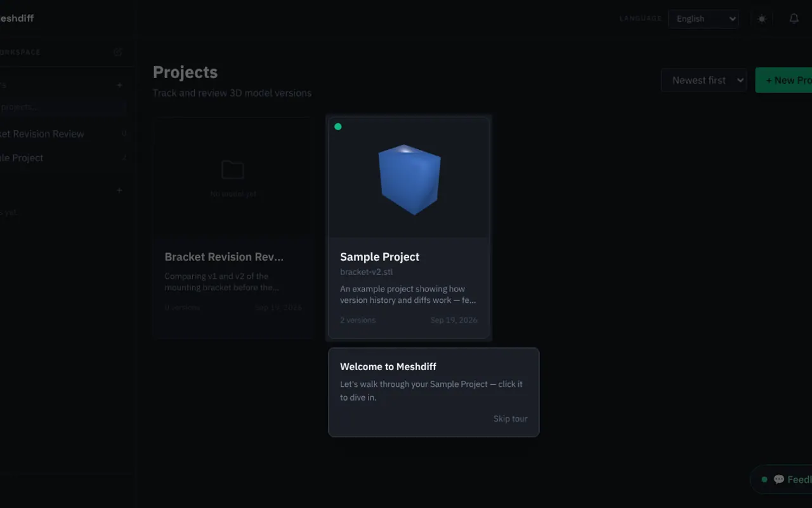Click the Welcome to Meshdiff heading
Image resolution: width=812 pixels, height=508 pixels.
coord(388,366)
